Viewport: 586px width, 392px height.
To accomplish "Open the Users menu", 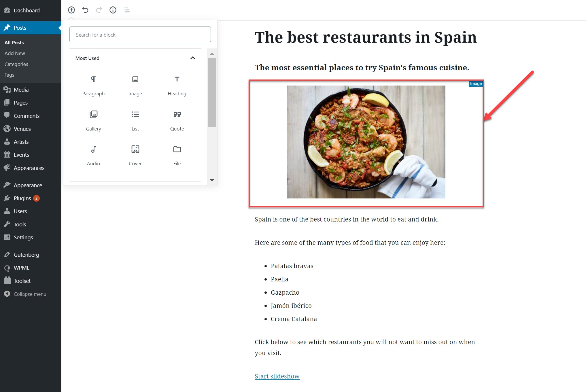I will coord(31,211).
